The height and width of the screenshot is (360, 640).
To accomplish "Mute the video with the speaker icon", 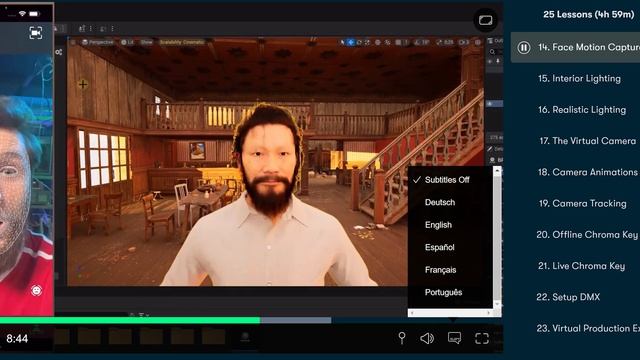I will 427,338.
